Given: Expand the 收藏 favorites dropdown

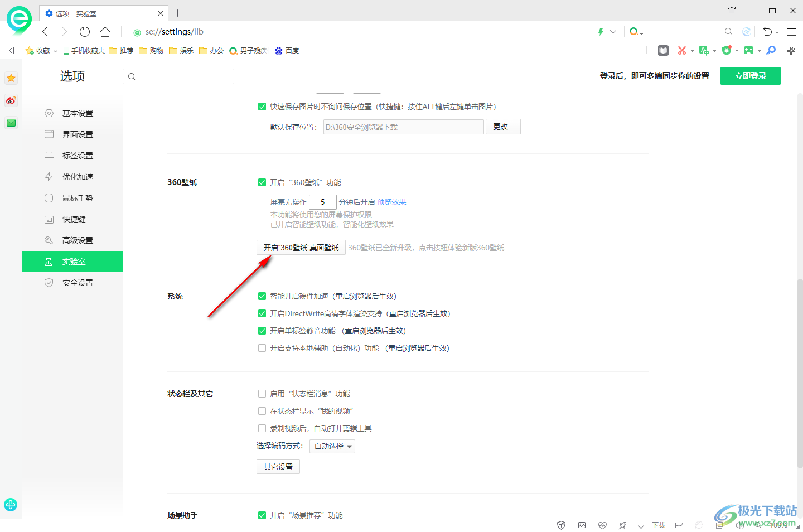Looking at the screenshot, I should click(55, 51).
